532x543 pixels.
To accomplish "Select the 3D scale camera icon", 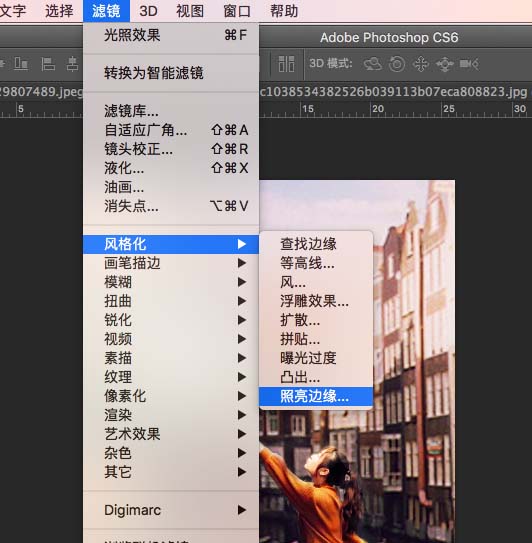I will tap(469, 64).
